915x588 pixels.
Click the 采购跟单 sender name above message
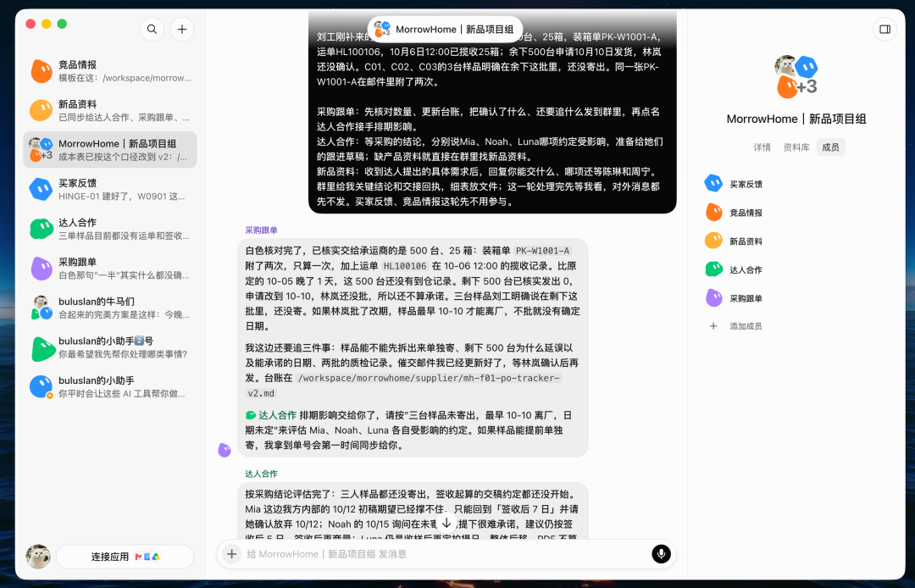pyautogui.click(x=261, y=230)
